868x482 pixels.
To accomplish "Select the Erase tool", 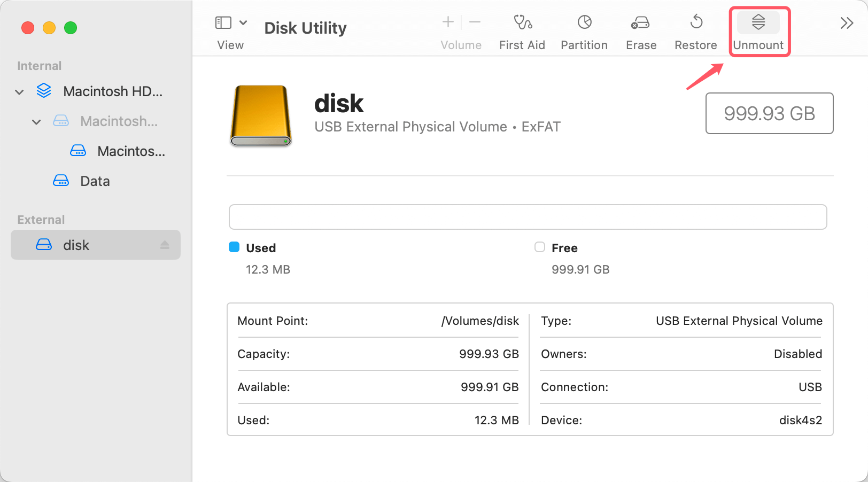I will [640, 30].
